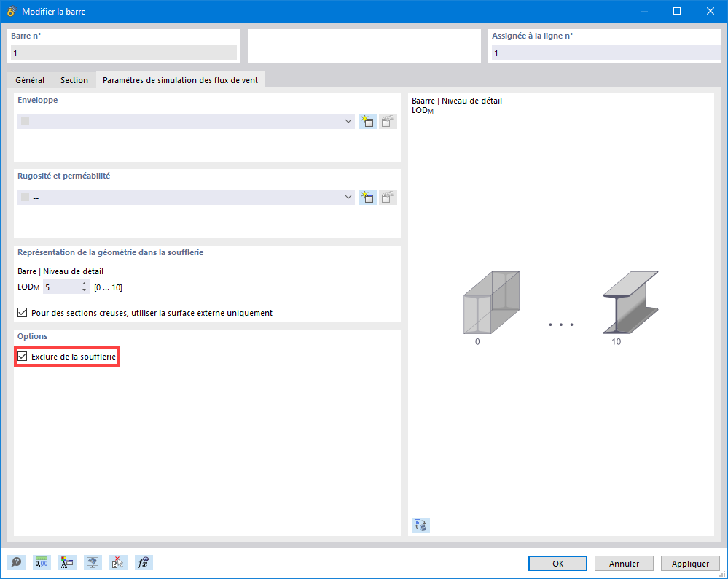The width and height of the screenshot is (728, 579).
Task: Confirm with the OK button
Action: [557, 563]
